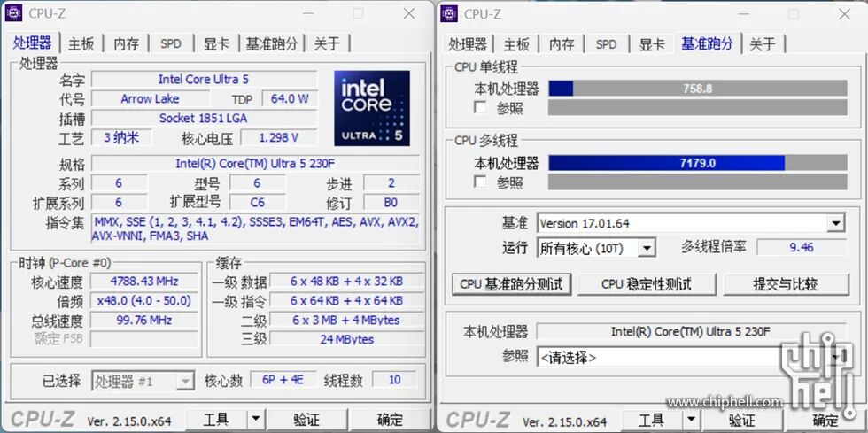Click the 提交与比较 button

click(786, 284)
